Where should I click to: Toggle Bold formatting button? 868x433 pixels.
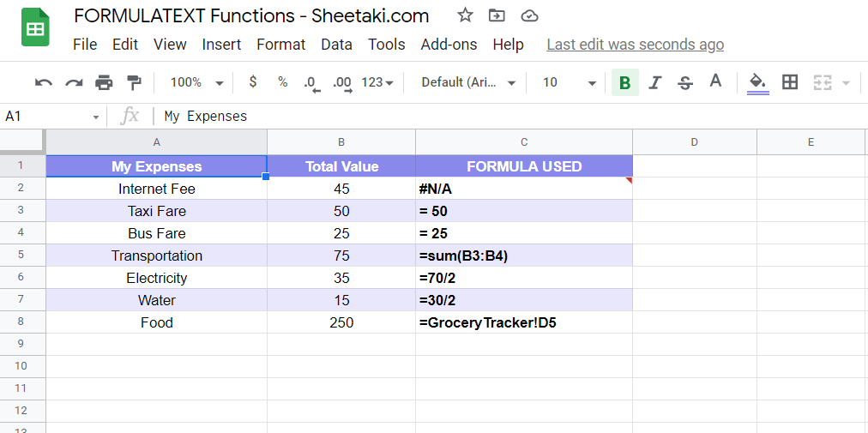pyautogui.click(x=624, y=82)
